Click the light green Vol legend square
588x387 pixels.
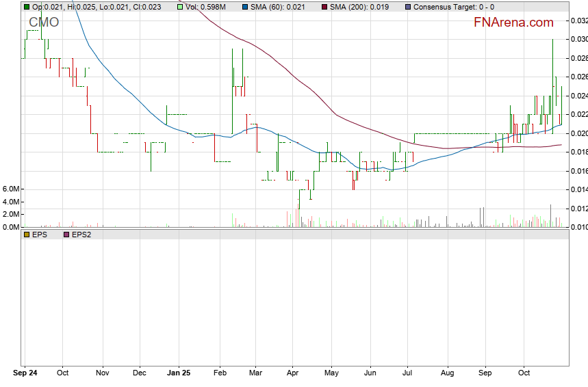click(180, 7)
